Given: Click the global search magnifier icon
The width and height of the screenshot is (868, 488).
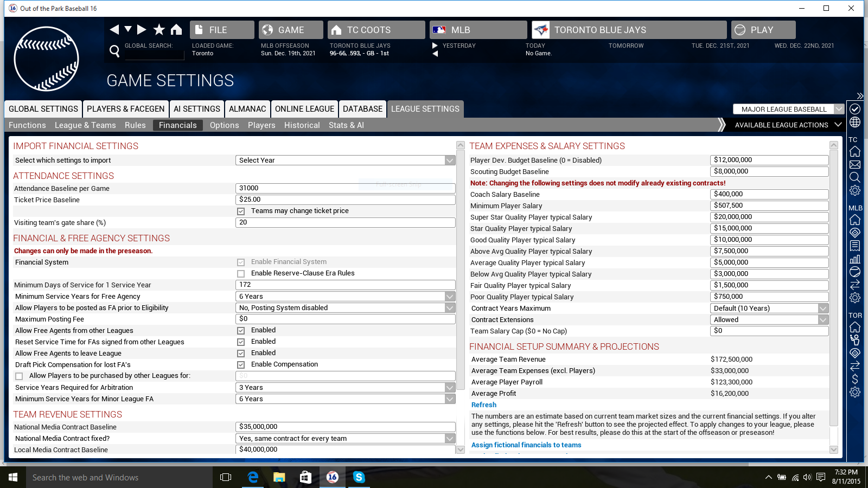Looking at the screenshot, I should coord(114,51).
